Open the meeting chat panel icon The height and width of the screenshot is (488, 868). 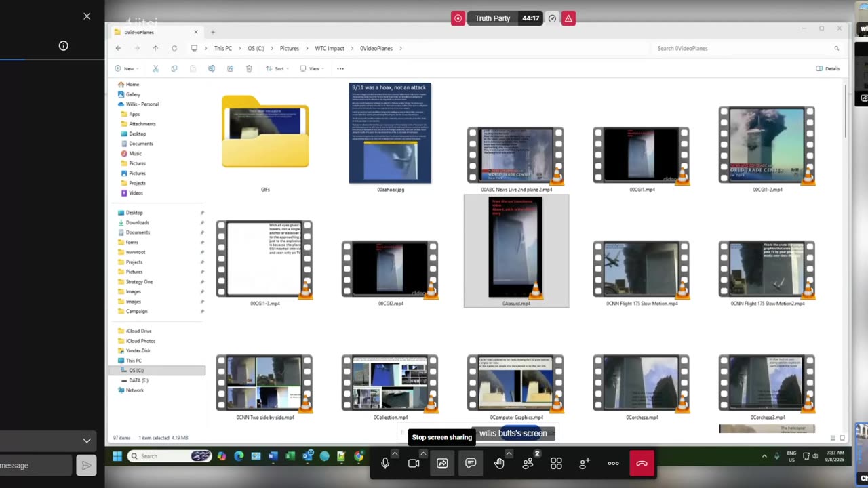[x=471, y=464]
